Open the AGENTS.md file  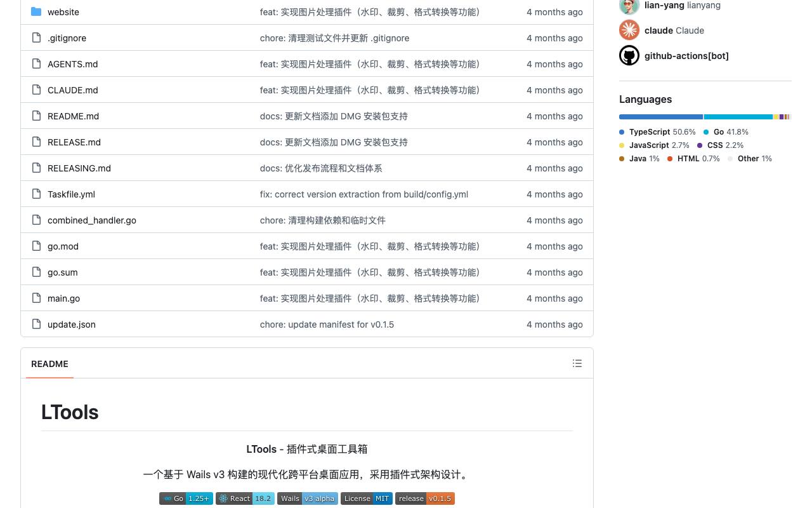[72, 64]
